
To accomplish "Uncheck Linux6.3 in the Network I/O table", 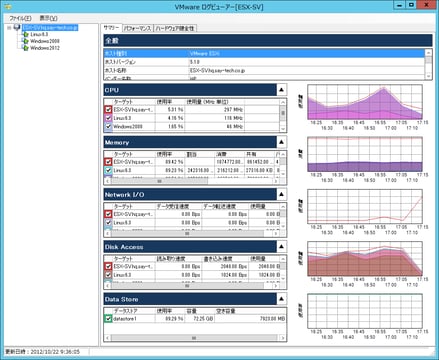I will coord(108,223).
